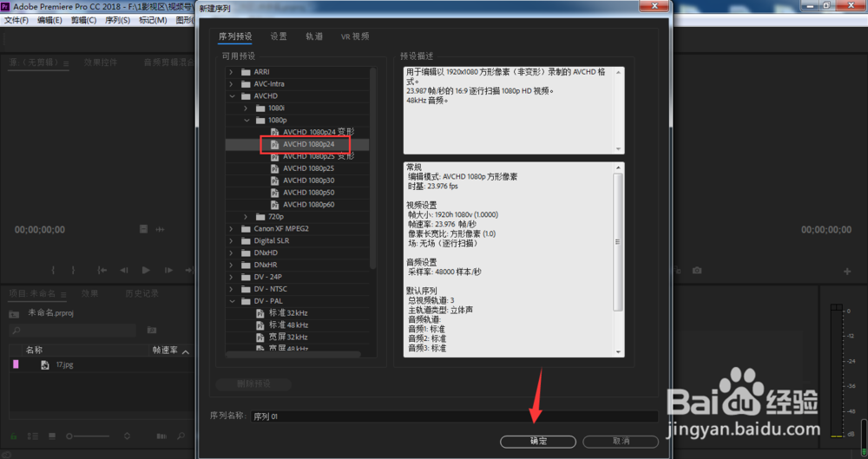Click the export frame camera icon

697,270
